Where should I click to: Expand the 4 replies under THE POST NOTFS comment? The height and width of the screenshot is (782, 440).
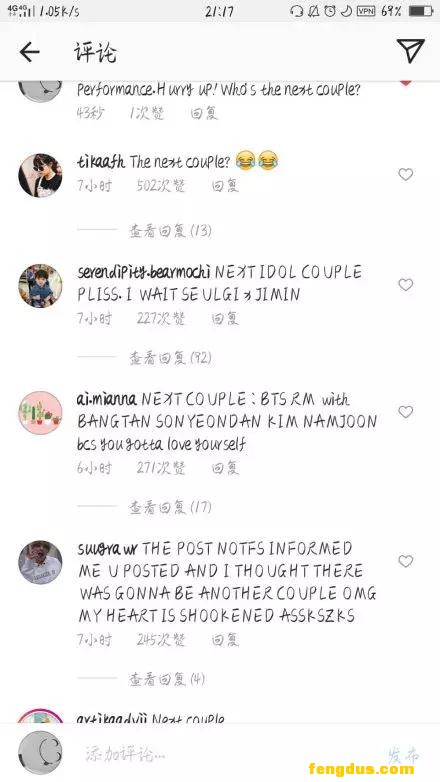[x=167, y=679]
